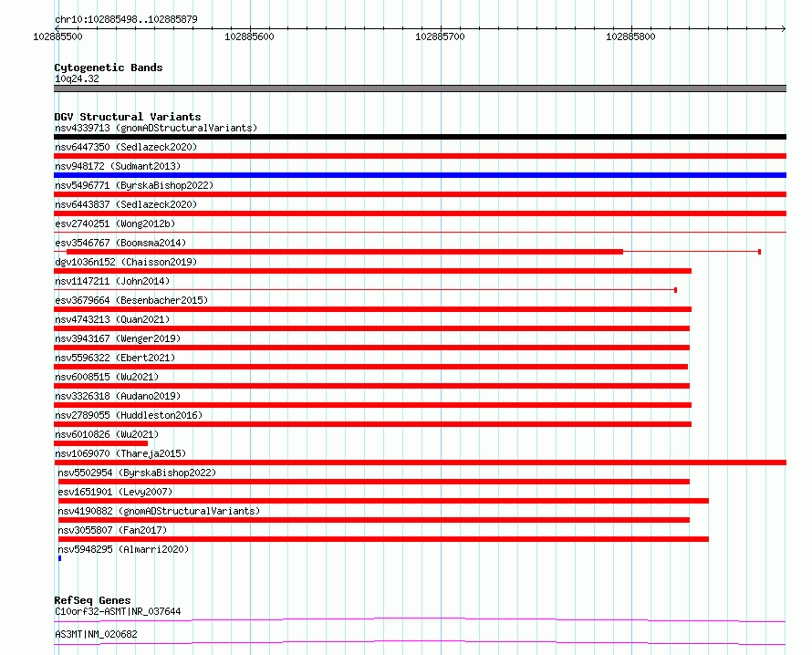
Task: Select the 10q24.32 band label
Action: click(x=77, y=78)
